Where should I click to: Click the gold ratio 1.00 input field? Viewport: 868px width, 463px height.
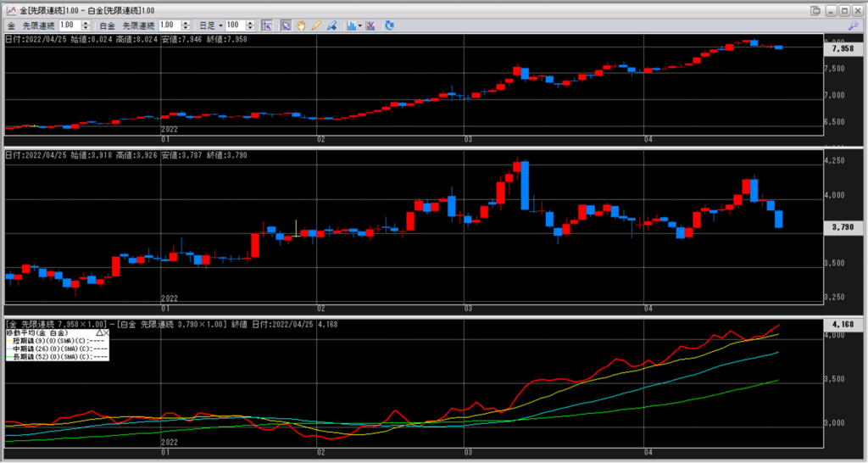(x=70, y=25)
